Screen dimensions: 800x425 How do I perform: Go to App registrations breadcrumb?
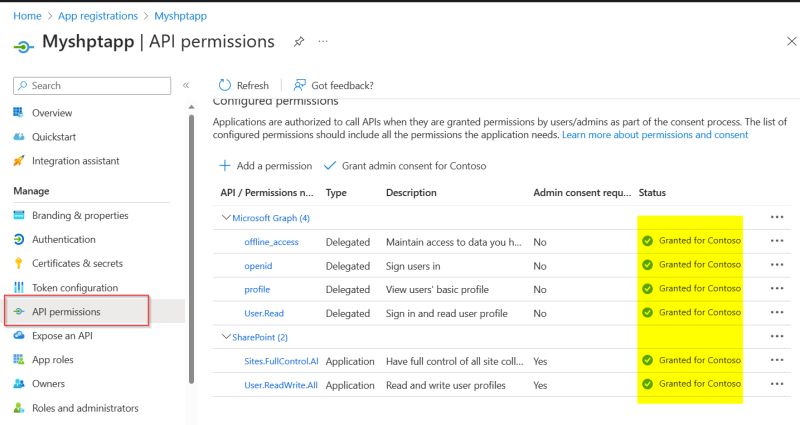(x=97, y=16)
